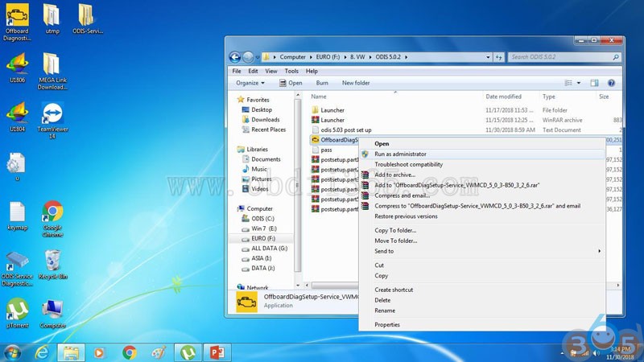Viewport: 644px width, 362px height.
Task: Open the address bar history dropdown
Action: [488, 57]
